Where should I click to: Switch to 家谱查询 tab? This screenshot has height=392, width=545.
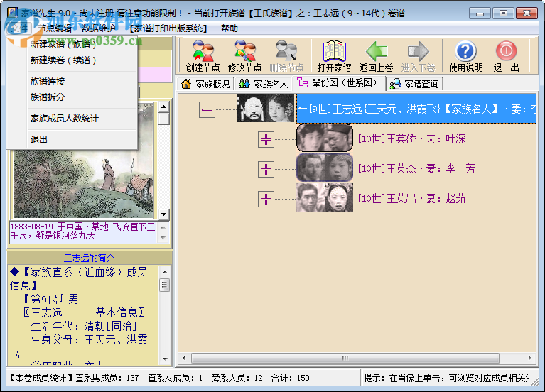click(x=414, y=84)
